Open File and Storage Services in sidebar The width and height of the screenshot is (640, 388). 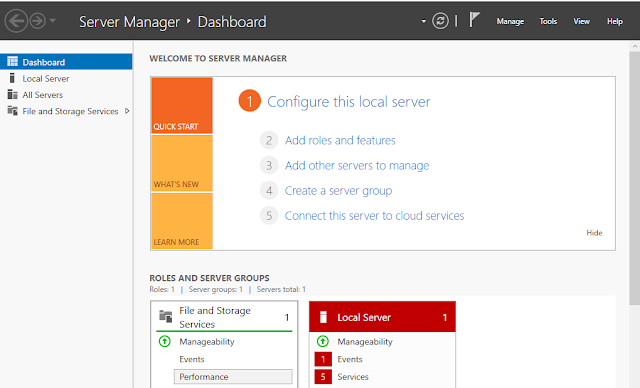tap(66, 111)
